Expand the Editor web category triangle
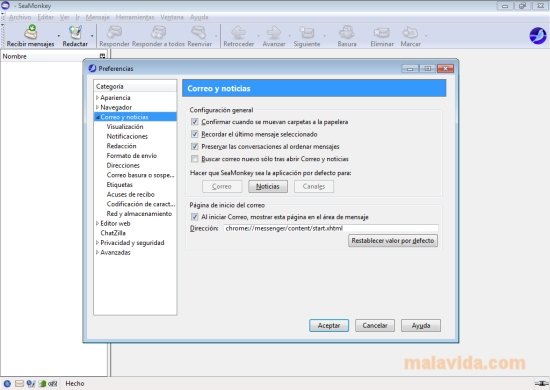 [97, 223]
